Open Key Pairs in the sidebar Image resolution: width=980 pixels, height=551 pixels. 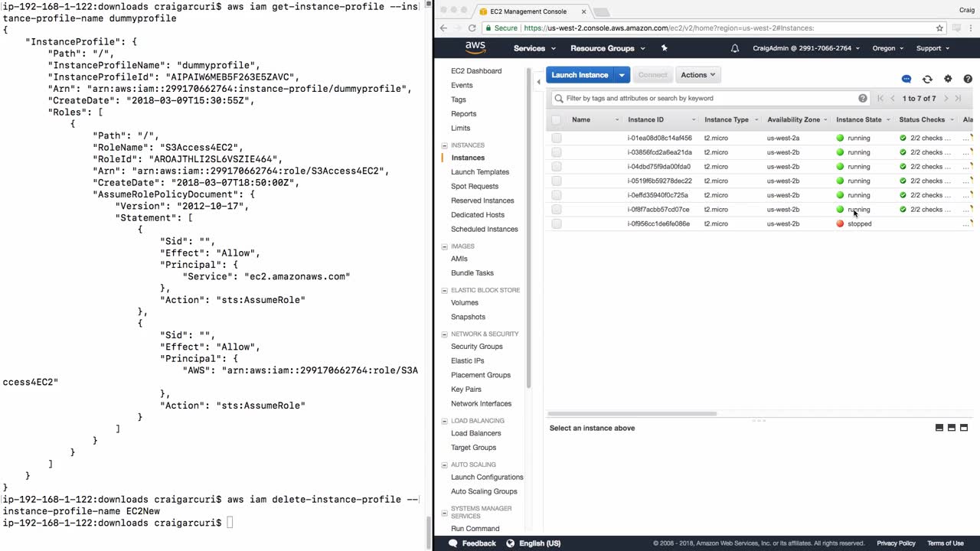click(x=466, y=390)
